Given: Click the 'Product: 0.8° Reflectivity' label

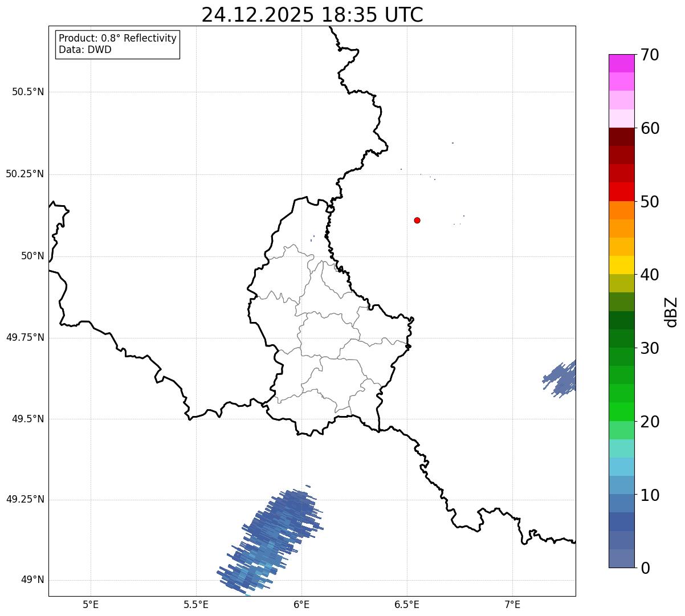Looking at the screenshot, I should (x=118, y=38).
